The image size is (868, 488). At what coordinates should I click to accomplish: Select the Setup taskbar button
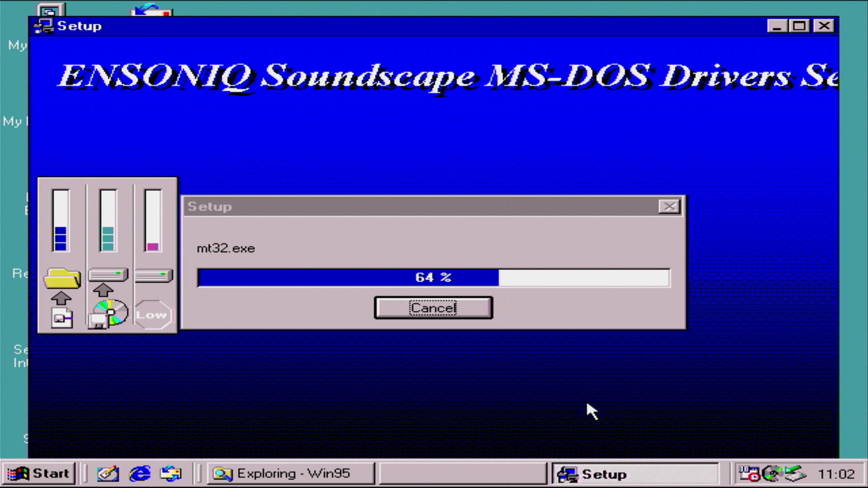(x=634, y=473)
